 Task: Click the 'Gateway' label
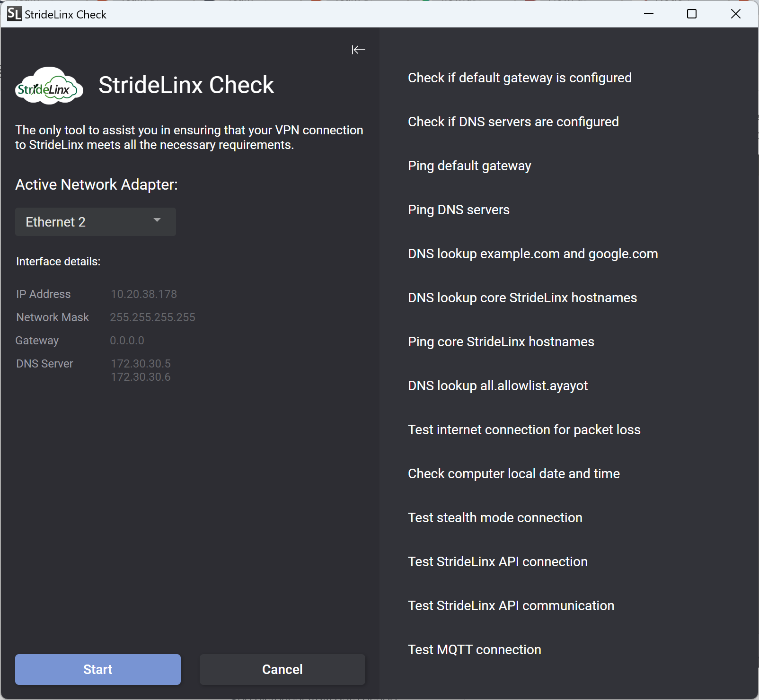[37, 341]
